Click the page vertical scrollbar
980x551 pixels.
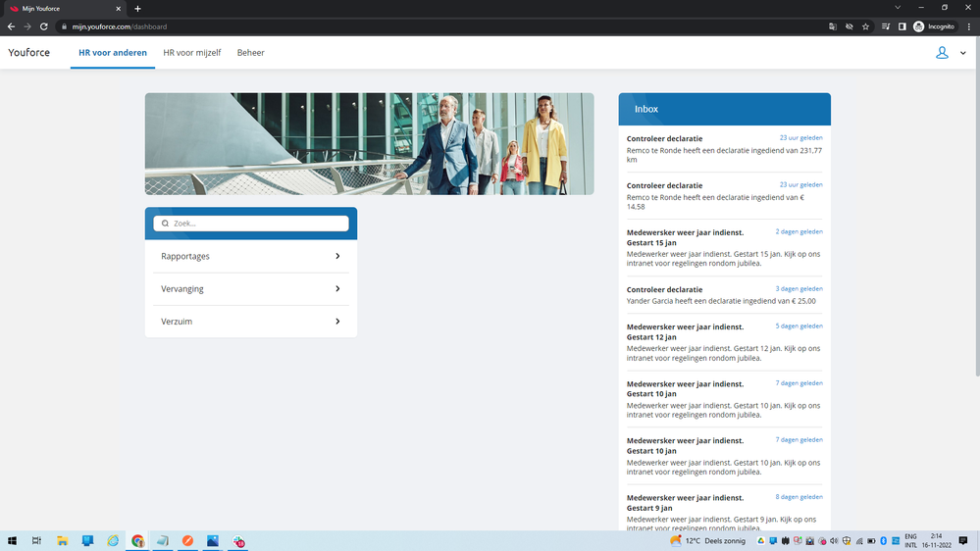pyautogui.click(x=977, y=206)
